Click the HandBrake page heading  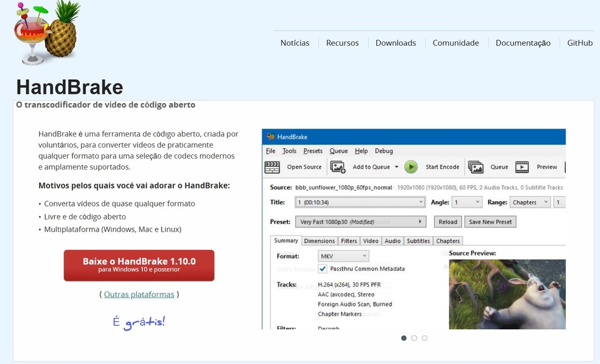point(70,87)
